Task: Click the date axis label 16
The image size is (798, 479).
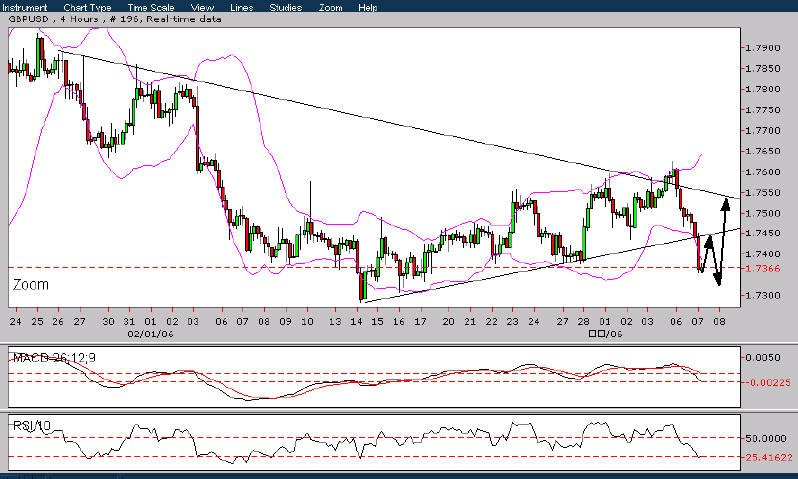Action: tap(398, 322)
